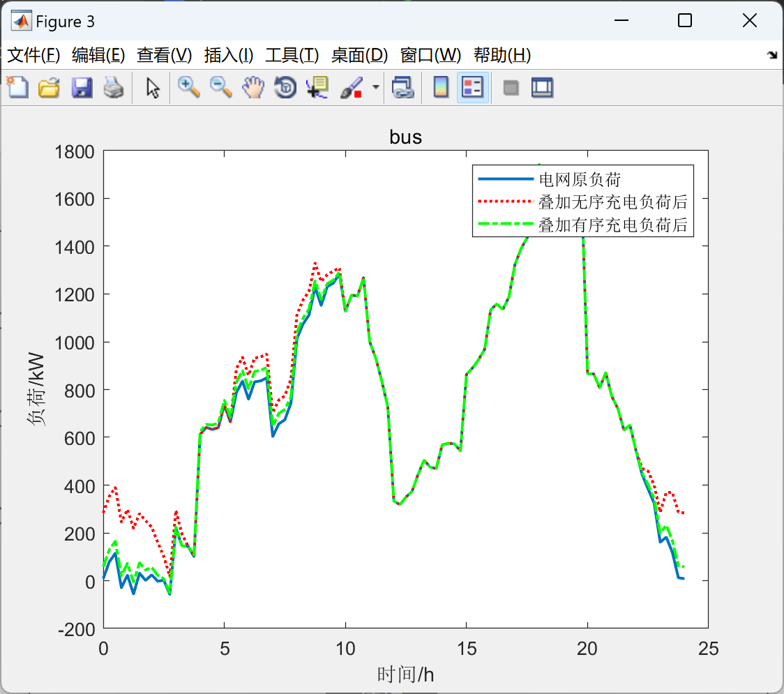Screen dimensions: 784x694
Task: Save the figure with the floppy disk icon
Action: [x=82, y=87]
